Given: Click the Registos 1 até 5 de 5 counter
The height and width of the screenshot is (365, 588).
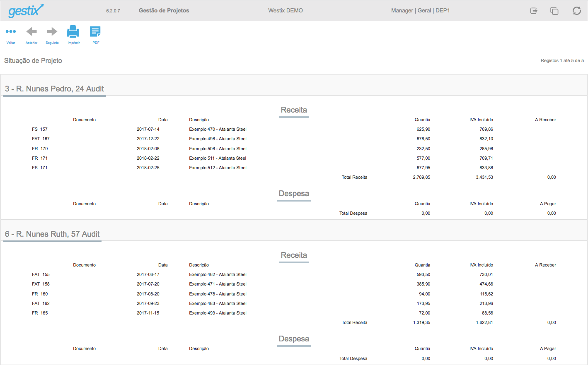Looking at the screenshot, I should [x=562, y=60].
